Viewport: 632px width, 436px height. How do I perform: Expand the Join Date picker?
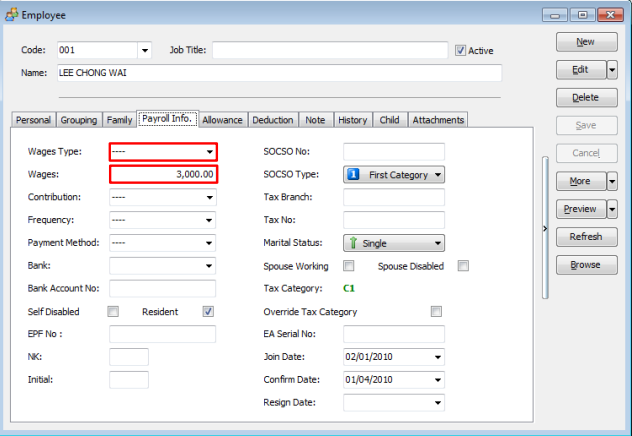click(x=438, y=357)
